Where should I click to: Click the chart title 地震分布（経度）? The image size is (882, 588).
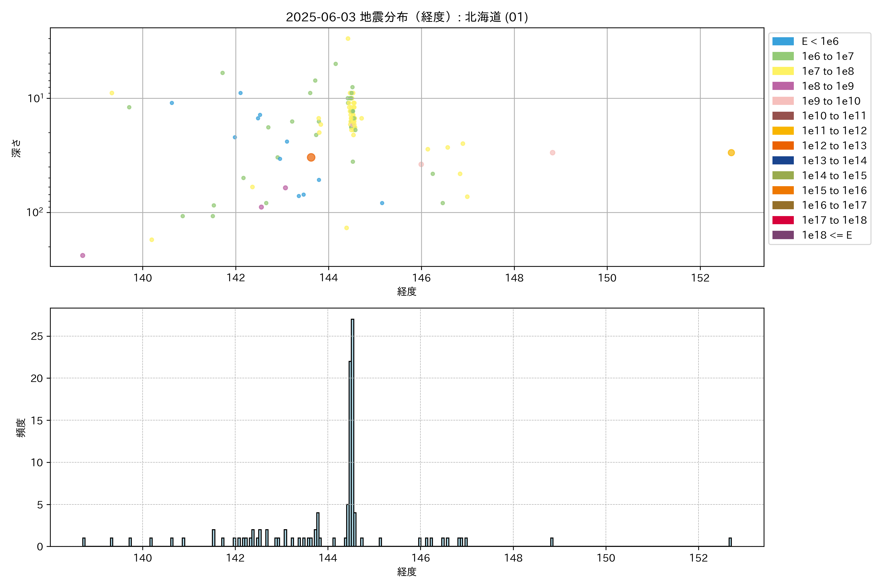406,17
